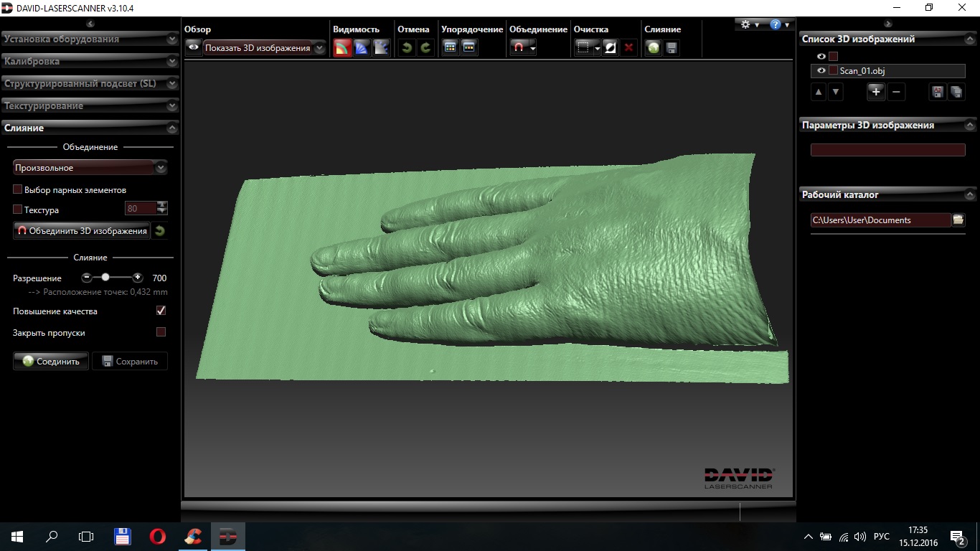980x551 pixels.
Task: Open the Произвольное alignment mode dropdown
Action: 90,168
